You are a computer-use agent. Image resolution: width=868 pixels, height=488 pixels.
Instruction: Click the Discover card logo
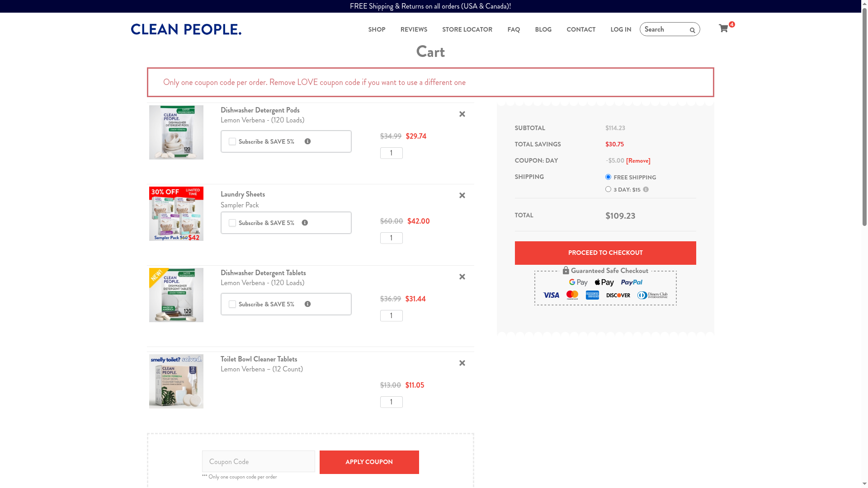click(x=618, y=295)
